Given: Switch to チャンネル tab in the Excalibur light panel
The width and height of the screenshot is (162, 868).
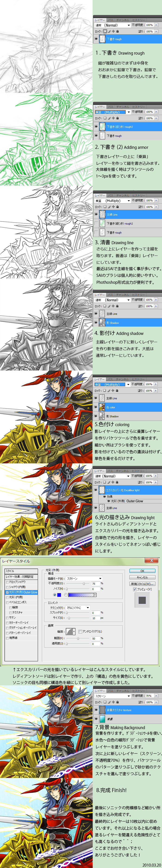Looking at the screenshot, I should coord(123,471).
